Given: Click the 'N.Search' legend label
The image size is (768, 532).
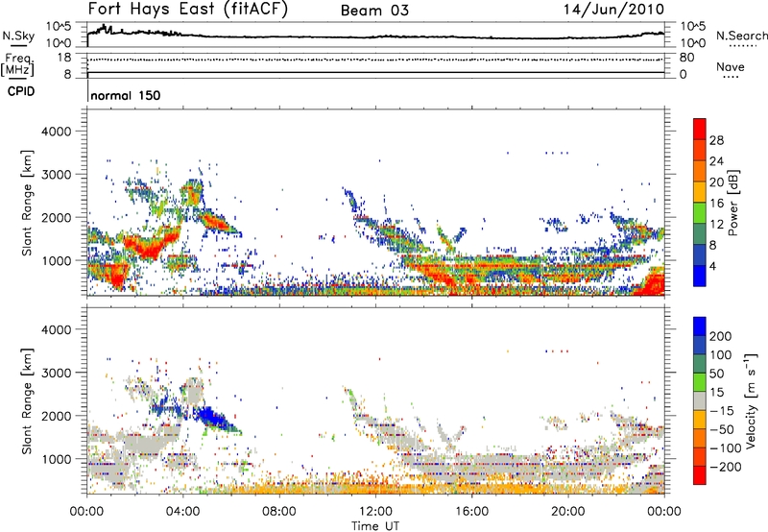Looking at the screenshot, I should [x=742, y=36].
